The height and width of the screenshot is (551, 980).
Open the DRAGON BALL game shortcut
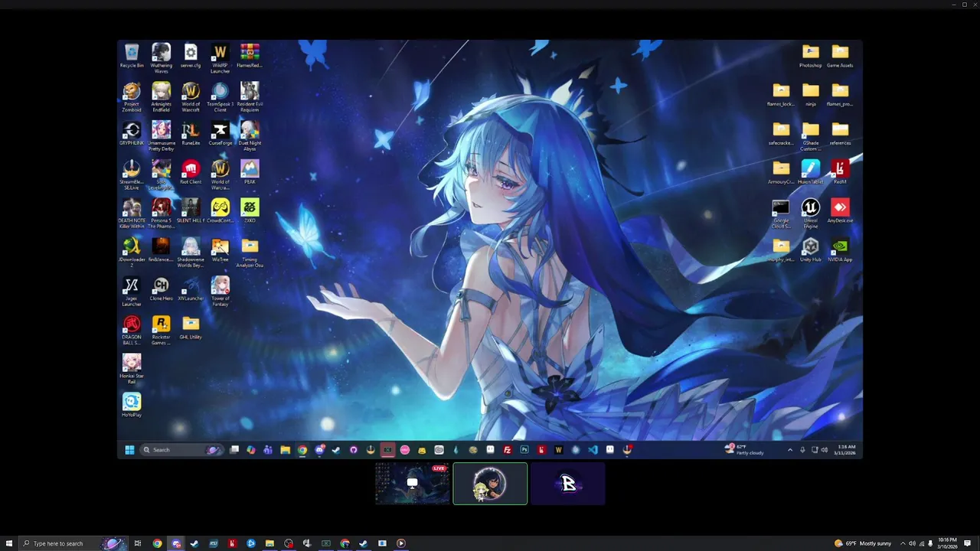click(x=132, y=331)
